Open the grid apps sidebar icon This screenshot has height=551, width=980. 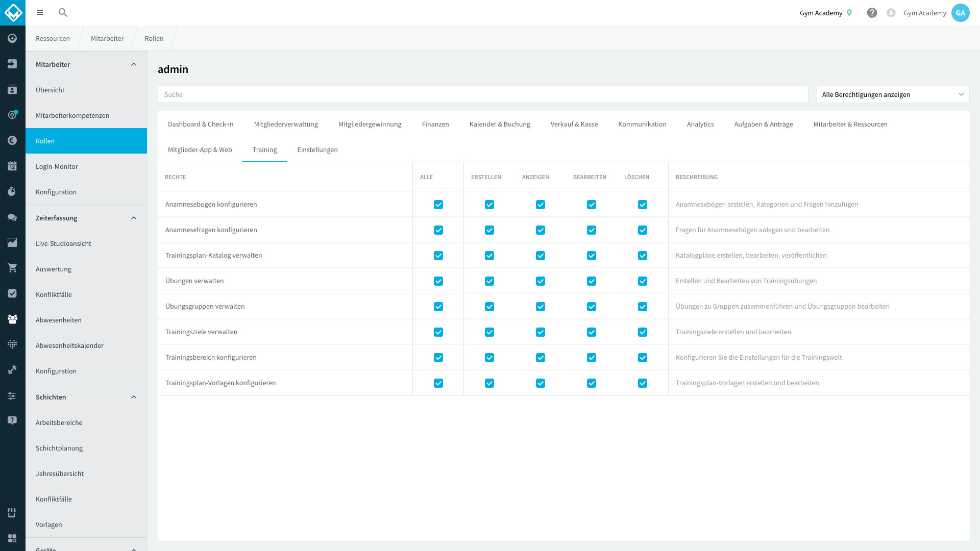pyautogui.click(x=12, y=538)
